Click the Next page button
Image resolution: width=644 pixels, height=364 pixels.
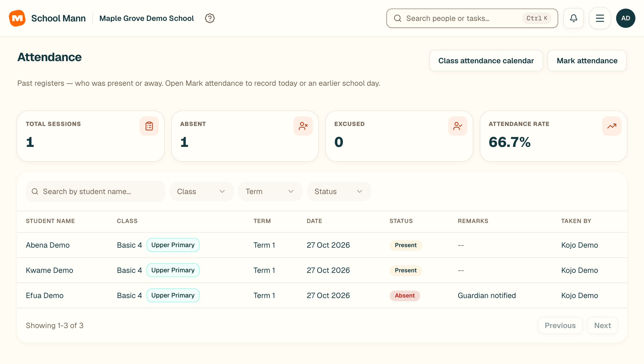tap(603, 325)
